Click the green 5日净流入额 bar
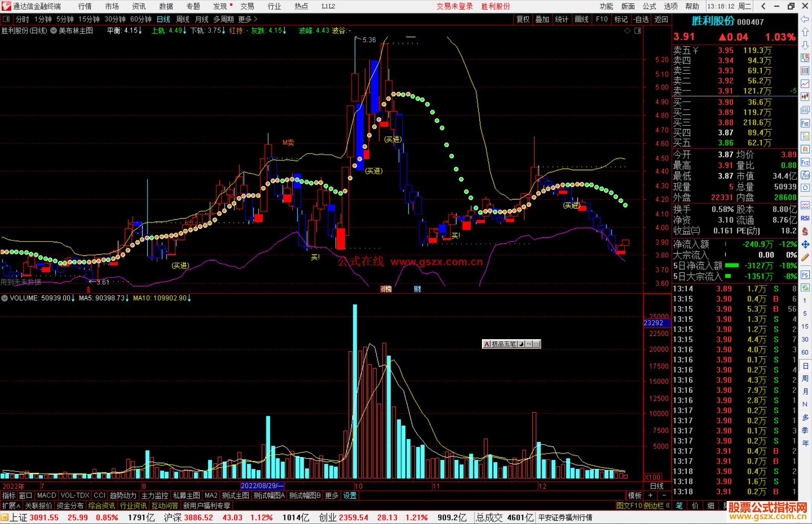This screenshot has width=812, height=524. pyautogui.click(x=732, y=266)
